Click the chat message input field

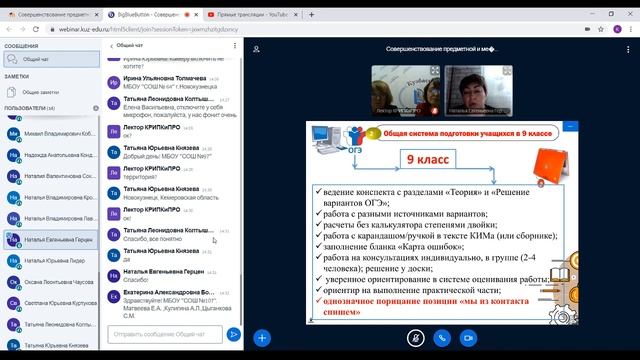165,334
